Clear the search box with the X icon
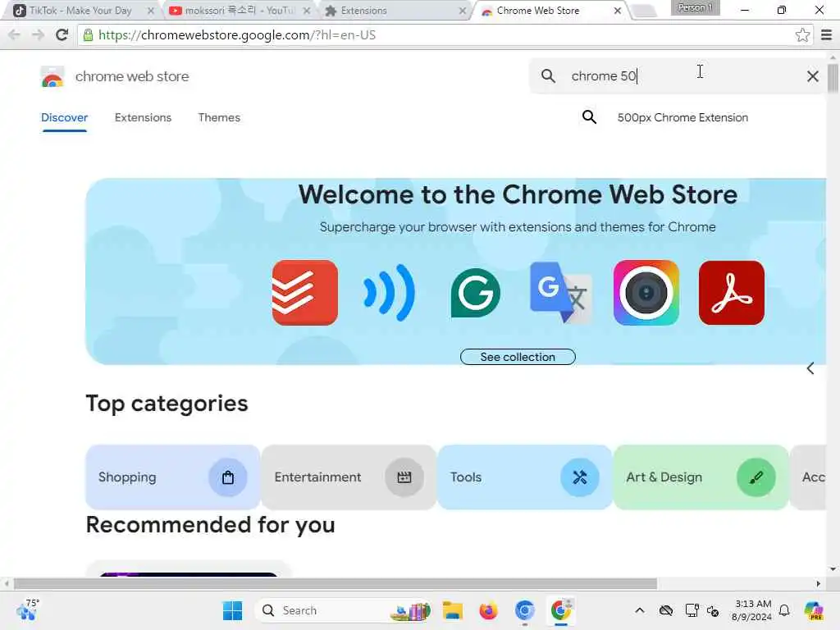This screenshot has width=840, height=630. tap(813, 76)
